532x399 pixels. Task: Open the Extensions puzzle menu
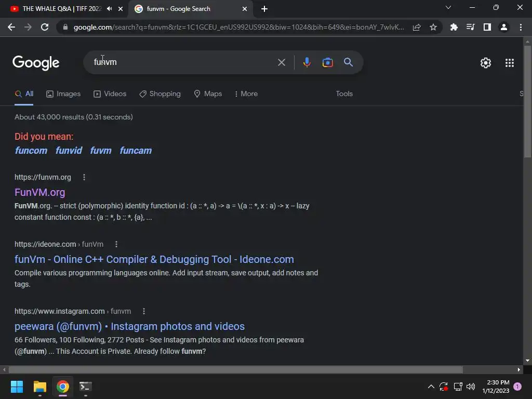pyautogui.click(x=454, y=27)
